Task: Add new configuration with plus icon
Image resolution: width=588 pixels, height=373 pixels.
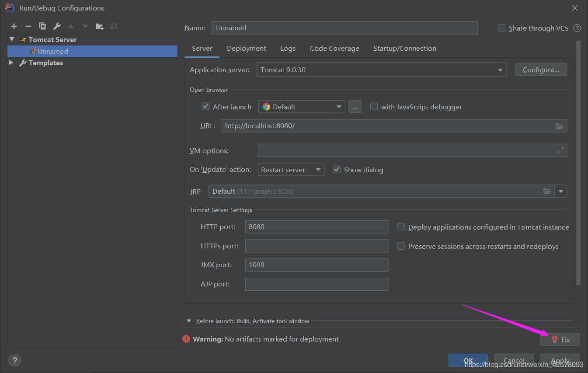Action: pos(14,26)
